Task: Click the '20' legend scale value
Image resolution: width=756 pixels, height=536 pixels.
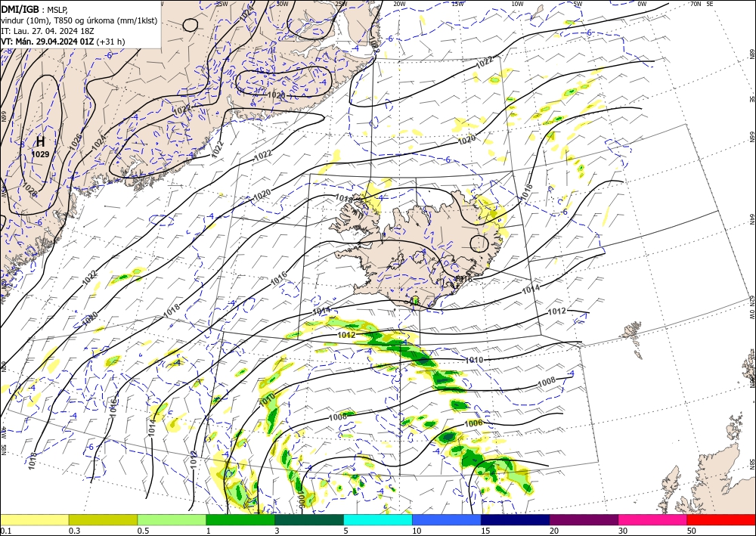Action: point(554,531)
